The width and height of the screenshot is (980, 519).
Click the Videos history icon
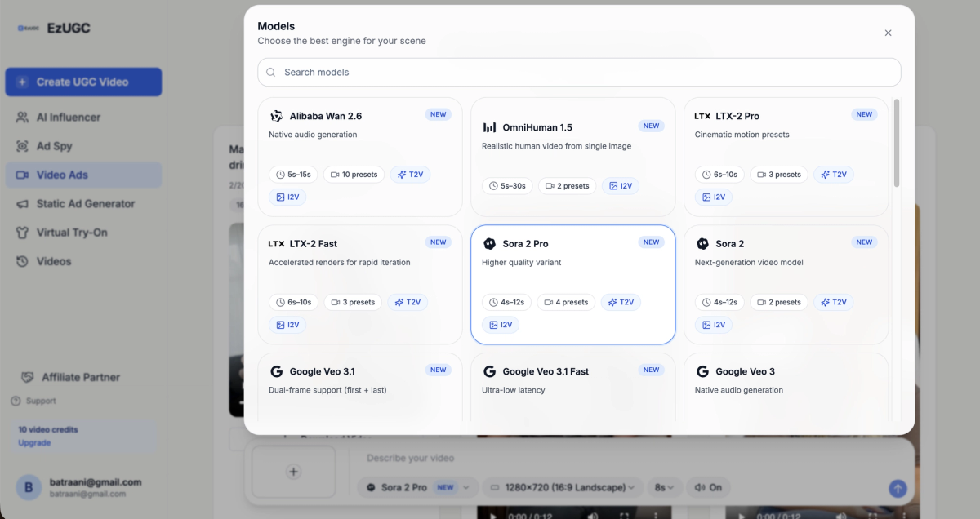22,261
